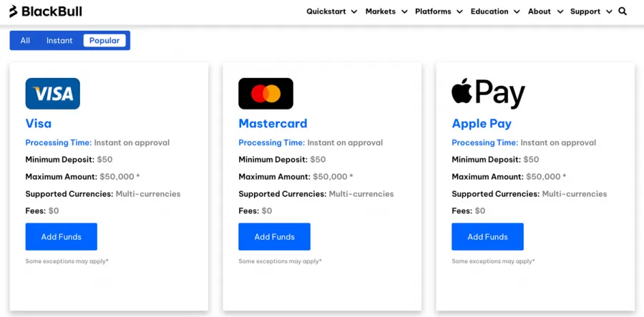Open the search magnifier icon

click(623, 11)
